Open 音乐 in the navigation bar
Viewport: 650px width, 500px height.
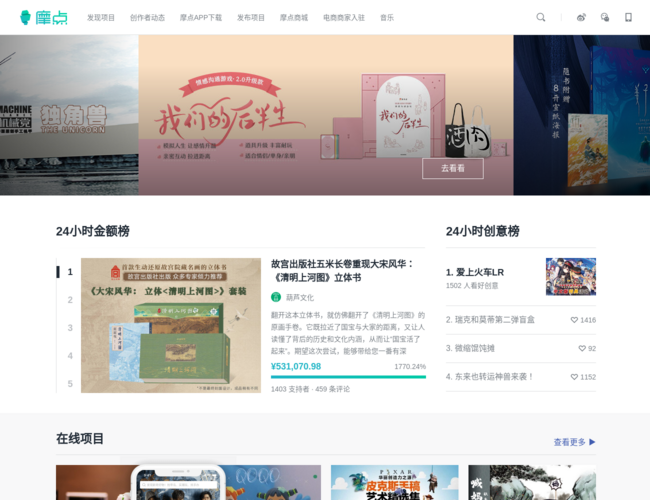387,17
